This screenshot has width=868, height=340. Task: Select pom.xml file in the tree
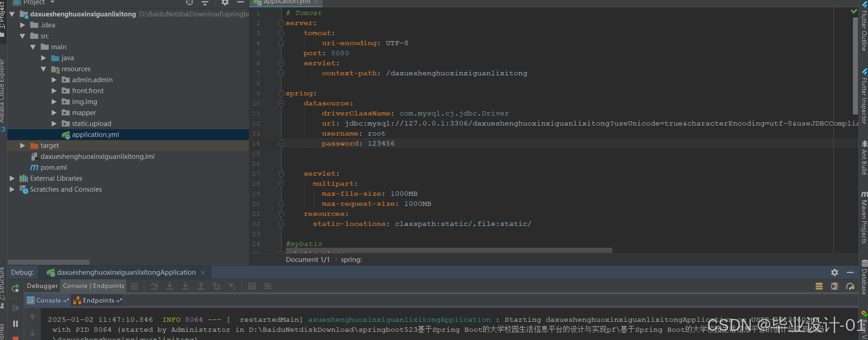point(53,167)
